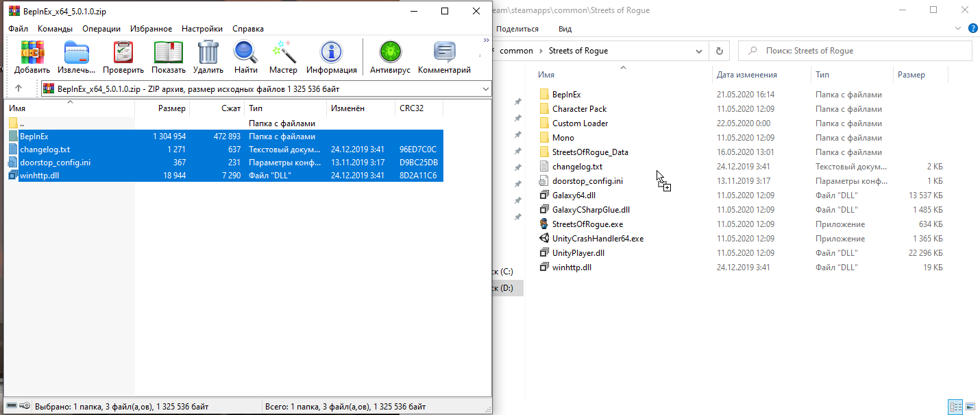Click the 'common' breadcrumb in Explorer address bar
Image resolution: width=980 pixels, height=415 pixels.
(x=516, y=51)
